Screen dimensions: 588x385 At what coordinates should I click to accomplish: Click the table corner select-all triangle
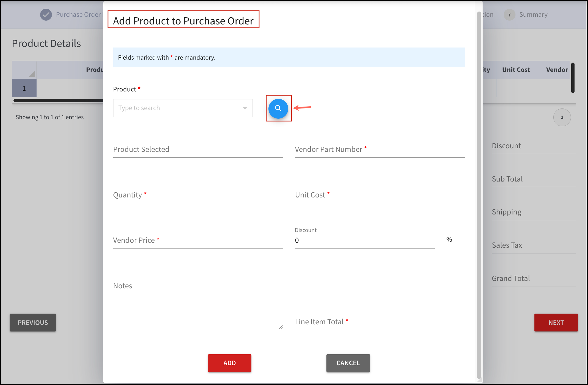coord(32,74)
